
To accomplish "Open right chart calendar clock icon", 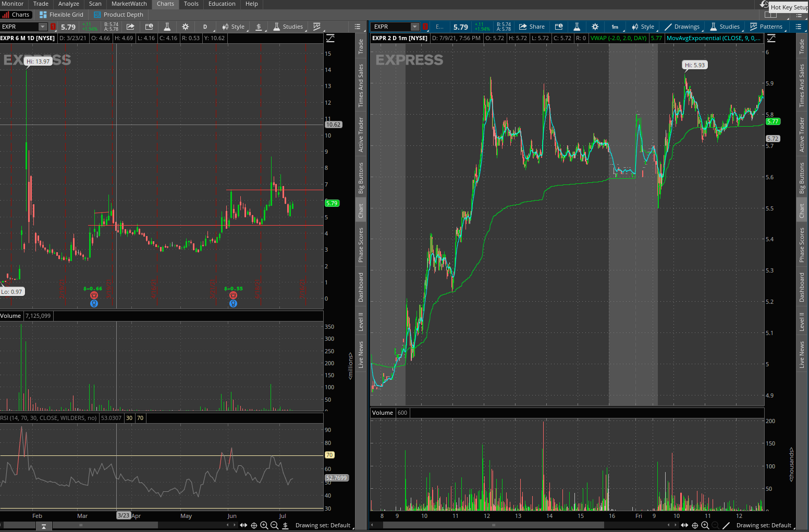I will tap(559, 27).
